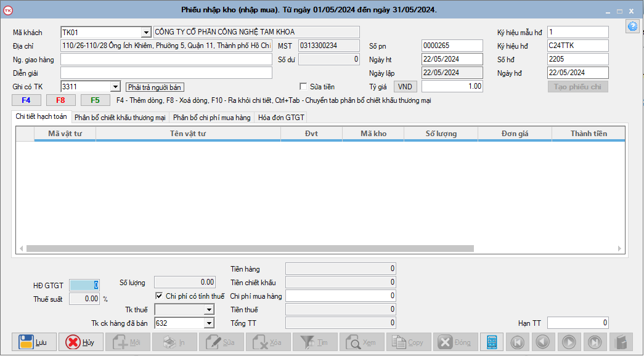Click the blue help question mark icon
This screenshot has height=356, width=644.
(632, 26)
